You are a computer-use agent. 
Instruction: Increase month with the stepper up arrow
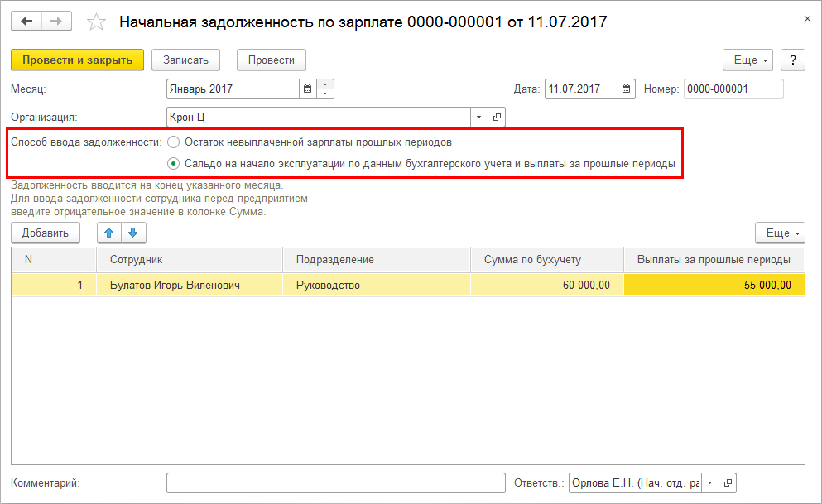coord(325,84)
